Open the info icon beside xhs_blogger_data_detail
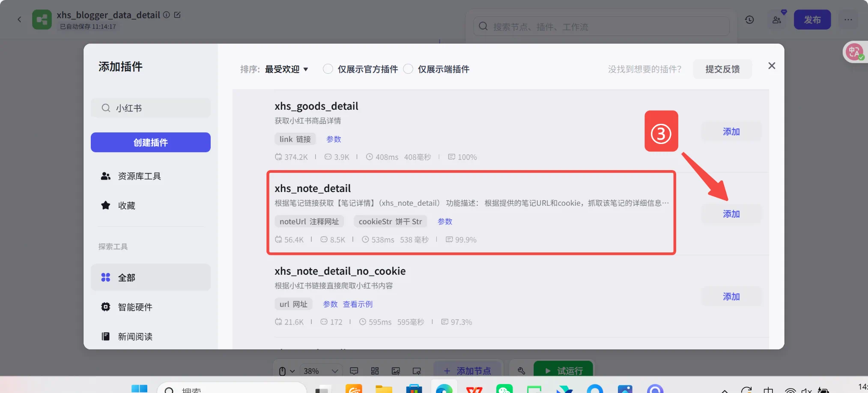 pos(166,15)
